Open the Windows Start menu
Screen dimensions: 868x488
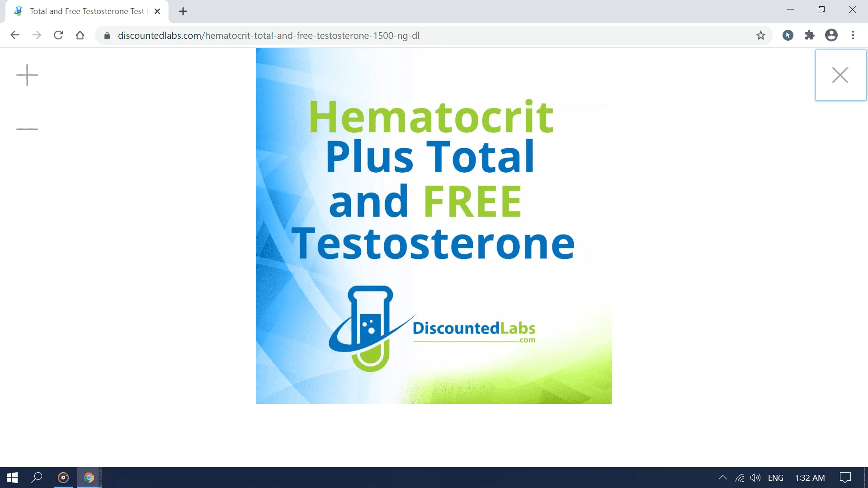(x=12, y=478)
